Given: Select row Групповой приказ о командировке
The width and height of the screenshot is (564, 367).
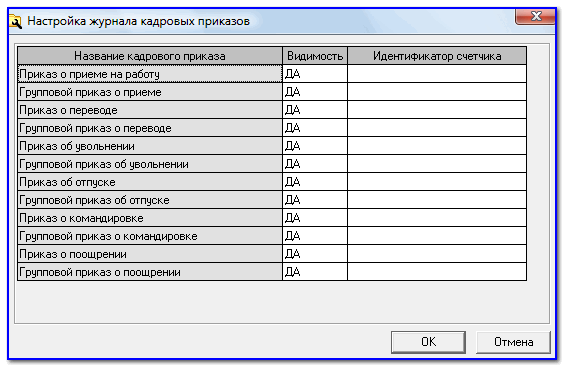Looking at the screenshot, I should (x=150, y=236).
